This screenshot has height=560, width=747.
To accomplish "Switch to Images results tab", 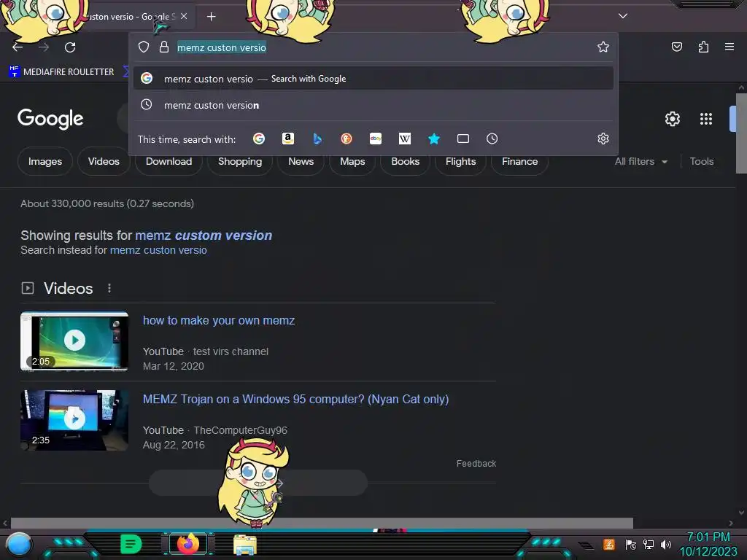I will click(44, 161).
